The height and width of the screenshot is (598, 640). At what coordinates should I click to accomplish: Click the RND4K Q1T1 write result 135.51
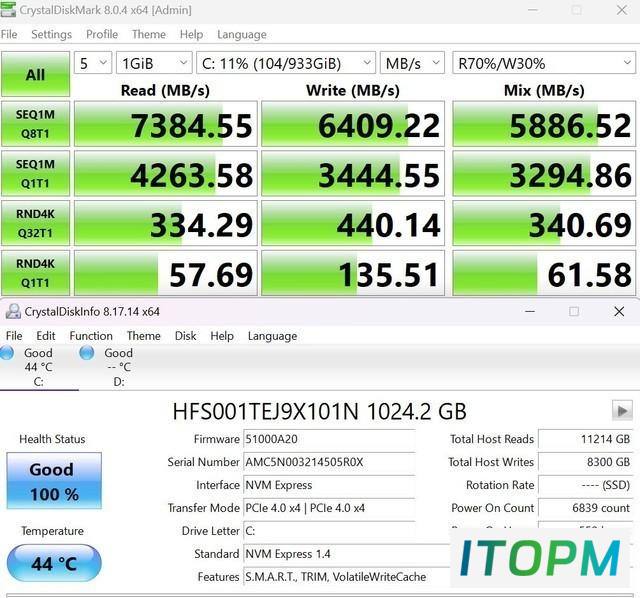pyautogui.click(x=353, y=273)
